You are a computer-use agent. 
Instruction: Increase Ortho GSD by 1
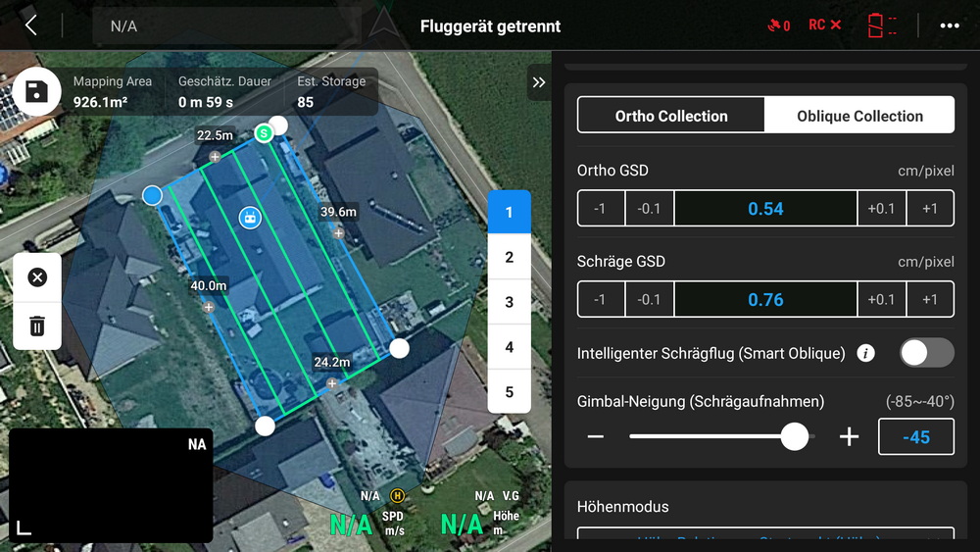(930, 208)
